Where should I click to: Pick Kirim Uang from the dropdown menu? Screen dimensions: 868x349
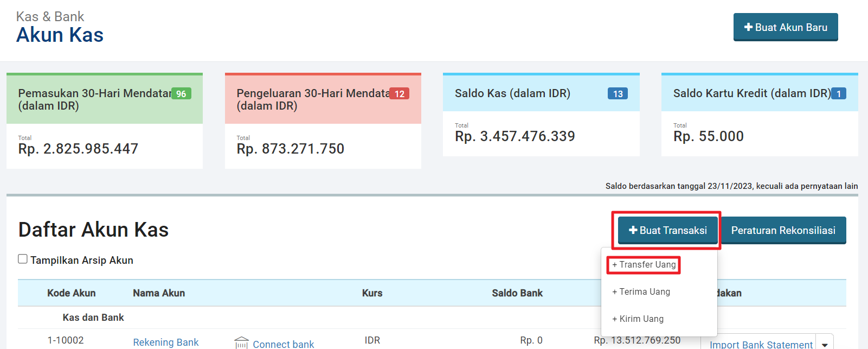[638, 319]
